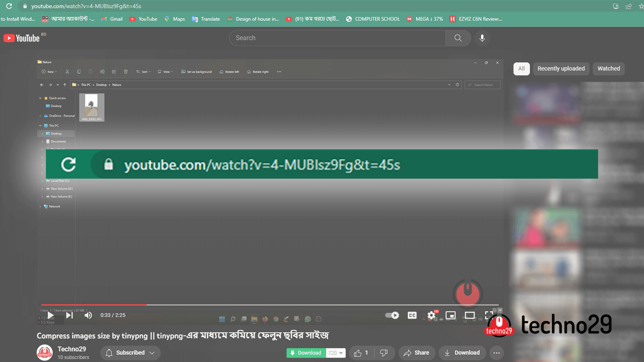Click the gray Download button next to Share
Viewport: 644px width, 362px height.
pos(462,353)
